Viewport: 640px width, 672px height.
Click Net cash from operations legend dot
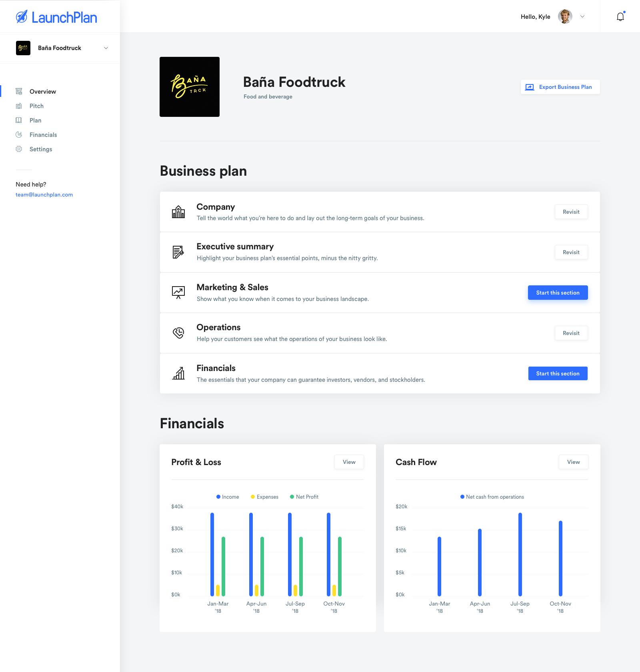click(x=462, y=497)
